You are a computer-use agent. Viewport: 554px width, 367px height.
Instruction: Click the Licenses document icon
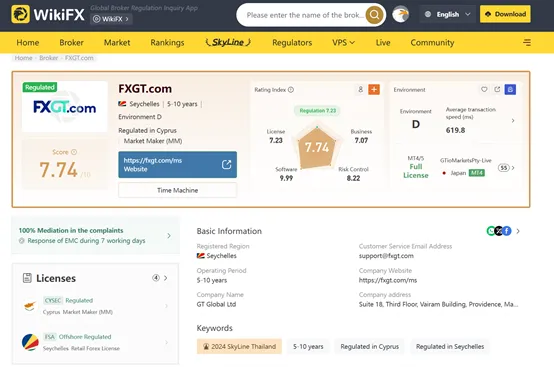coord(27,278)
